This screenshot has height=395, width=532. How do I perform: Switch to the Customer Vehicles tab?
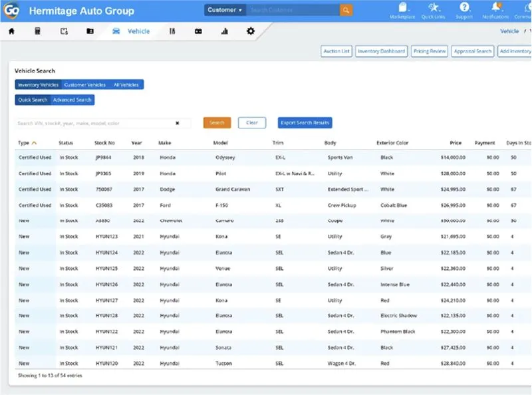(85, 85)
